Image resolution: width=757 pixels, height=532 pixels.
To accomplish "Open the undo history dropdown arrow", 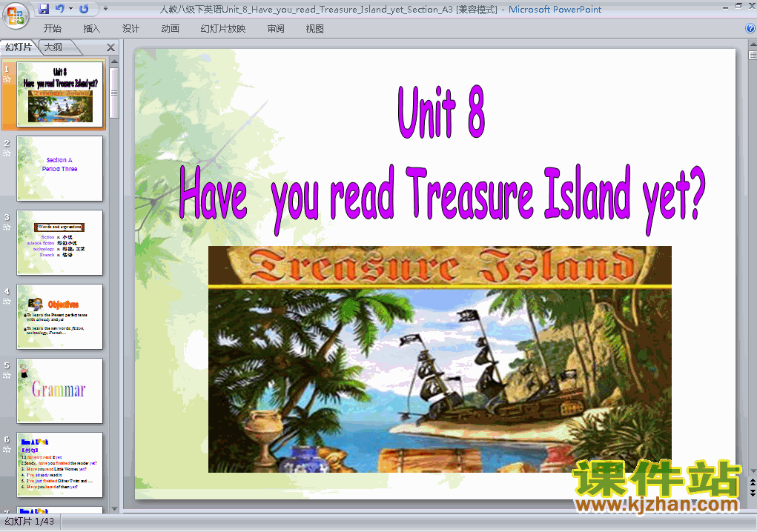I will coord(70,9).
